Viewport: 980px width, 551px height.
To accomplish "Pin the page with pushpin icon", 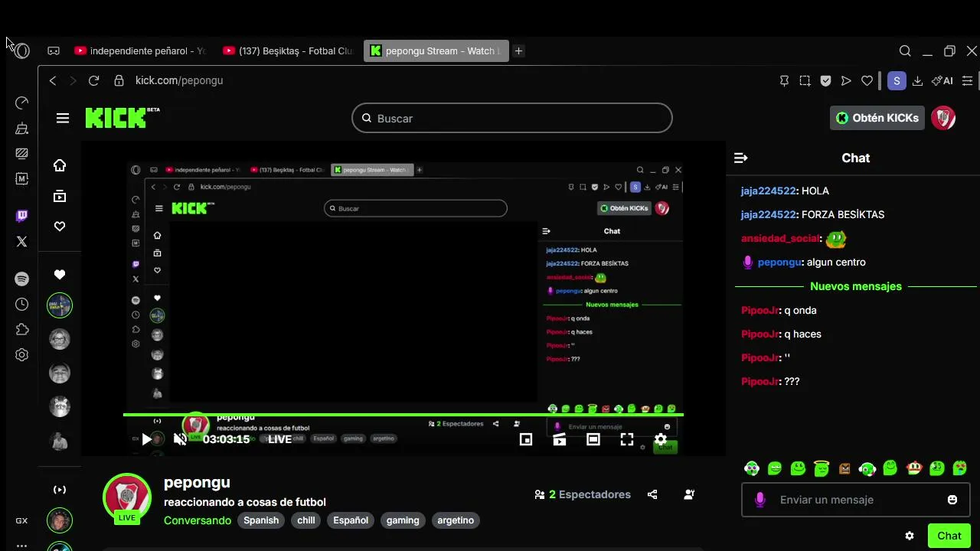I will (784, 80).
